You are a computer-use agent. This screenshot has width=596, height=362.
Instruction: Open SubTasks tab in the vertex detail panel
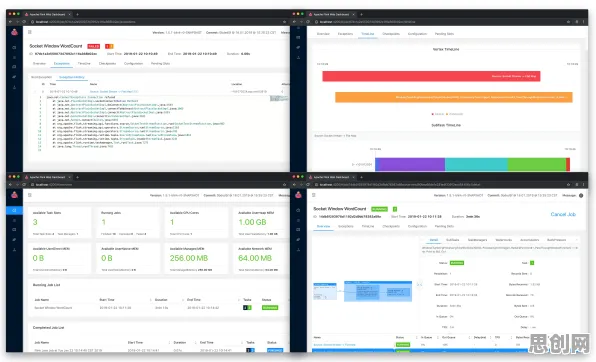(x=452, y=240)
